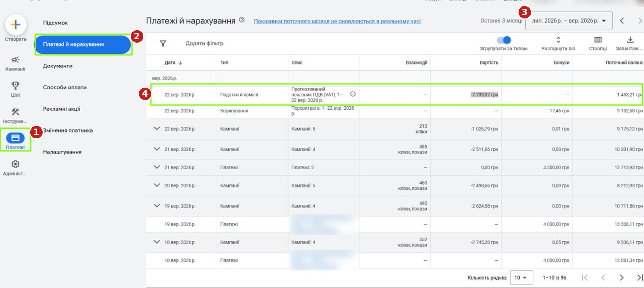Click the Download icon

[x=630, y=40]
